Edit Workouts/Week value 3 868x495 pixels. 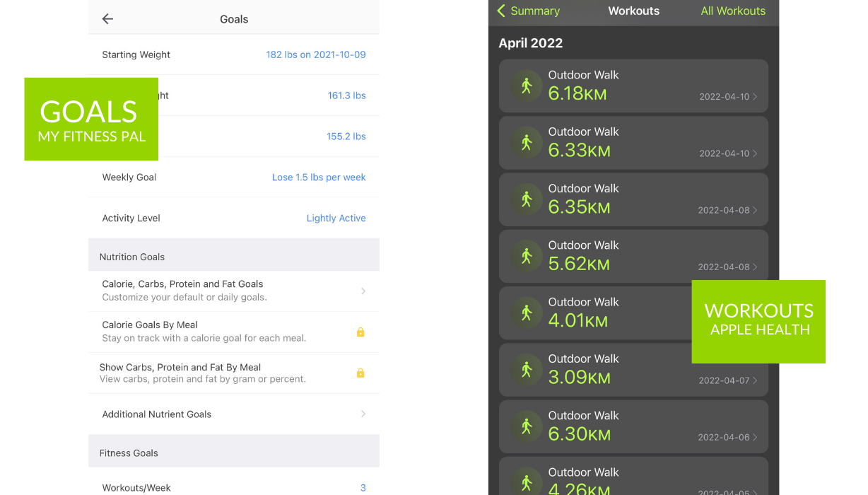363,488
